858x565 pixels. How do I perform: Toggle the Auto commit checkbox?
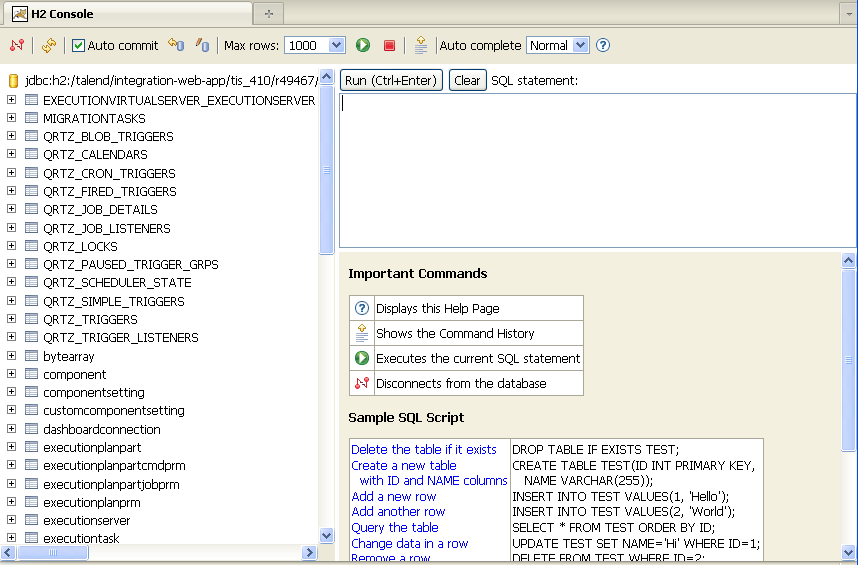coord(79,46)
